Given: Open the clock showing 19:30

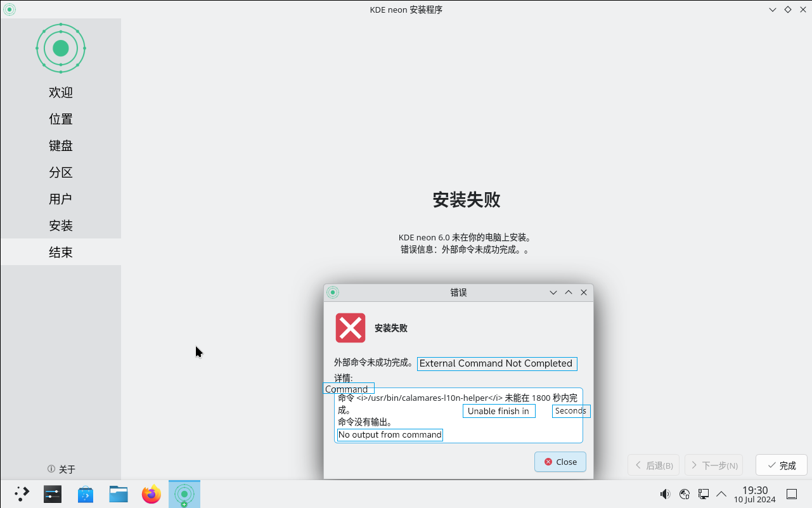Looking at the screenshot, I should tap(755, 494).
